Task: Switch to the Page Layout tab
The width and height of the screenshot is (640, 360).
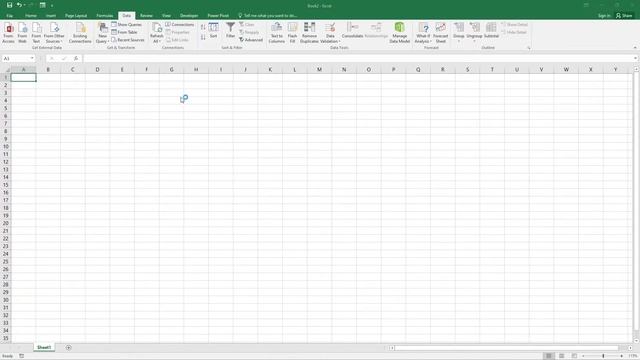Action: click(x=76, y=16)
